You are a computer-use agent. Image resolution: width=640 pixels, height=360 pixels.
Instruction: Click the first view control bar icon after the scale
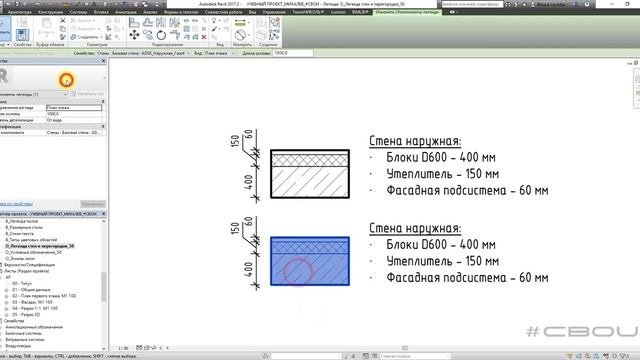point(139,348)
